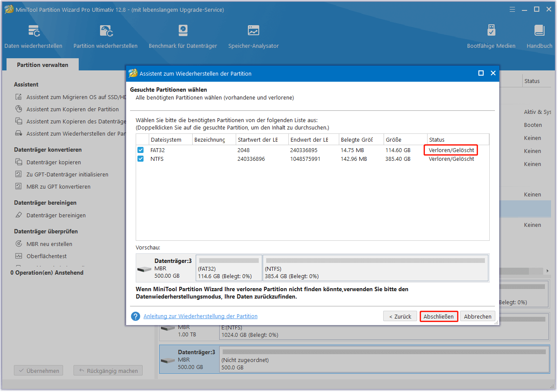558x392 pixels.
Task: Click Abbrechen to cancel wizard
Action: click(478, 316)
